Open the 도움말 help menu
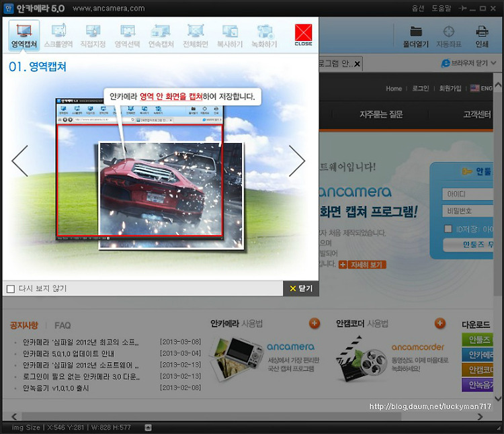The width and height of the screenshot is (504, 434). [442, 8]
